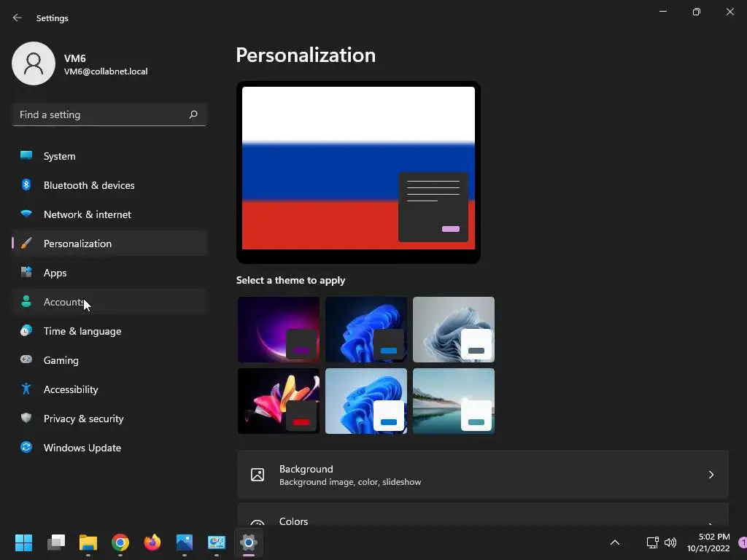Open the Background image, color, slideshow row
The height and width of the screenshot is (560, 747).
click(483, 475)
